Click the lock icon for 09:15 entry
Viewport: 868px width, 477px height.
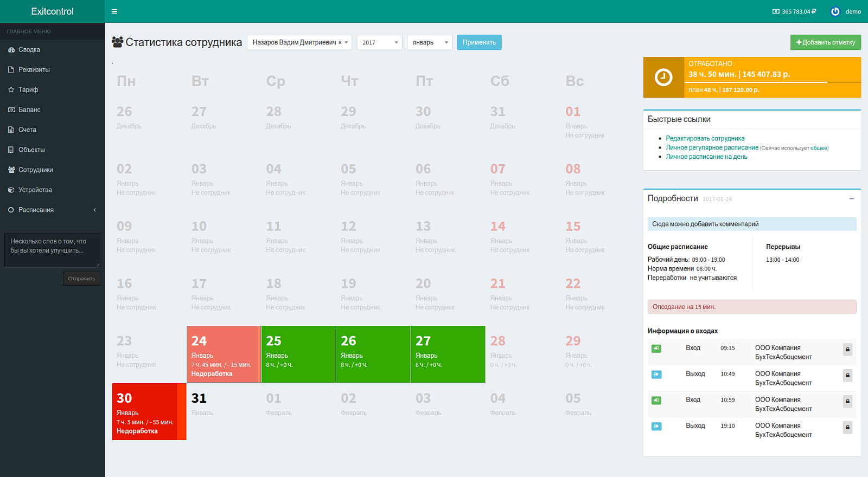click(x=847, y=350)
